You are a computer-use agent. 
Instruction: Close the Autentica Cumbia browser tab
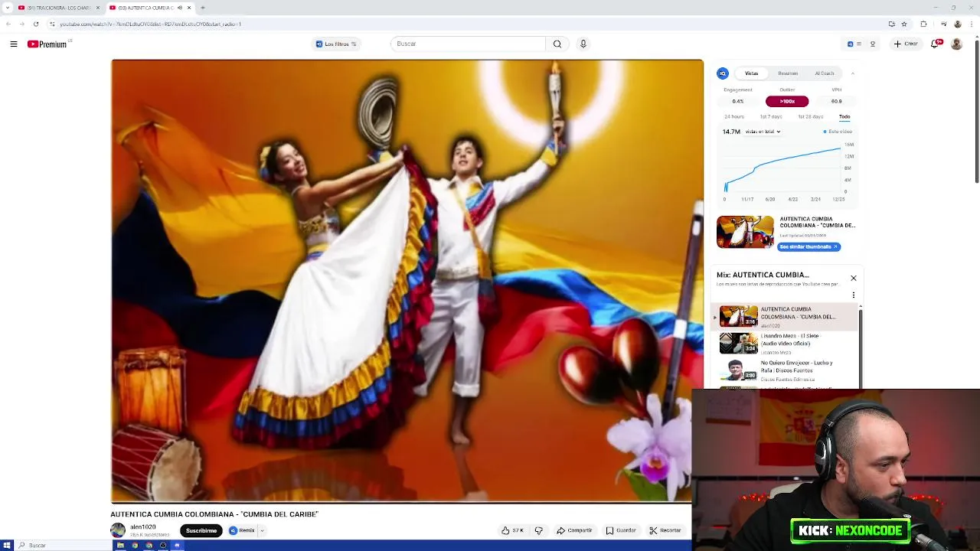point(189,8)
